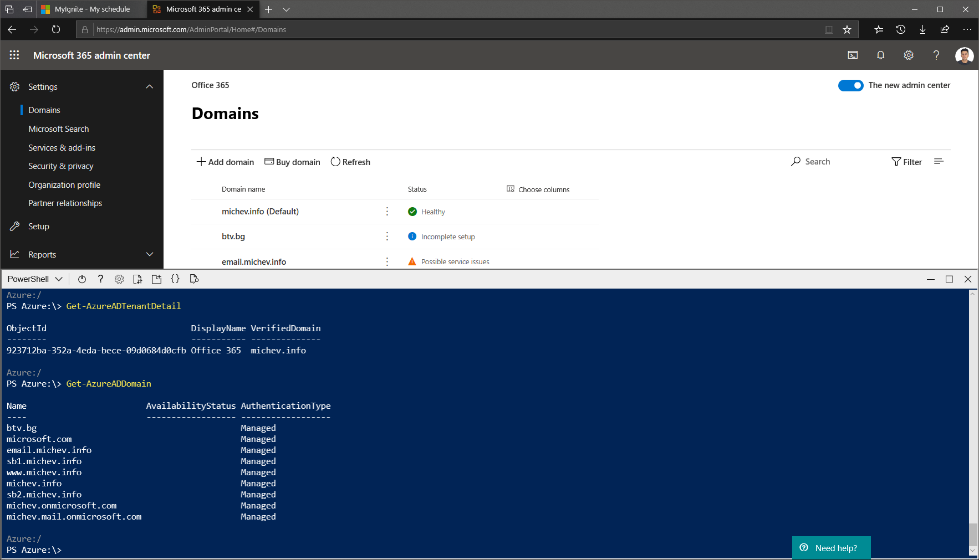The image size is (979, 560).
Task: Click the browser share icon
Action: (x=945, y=29)
